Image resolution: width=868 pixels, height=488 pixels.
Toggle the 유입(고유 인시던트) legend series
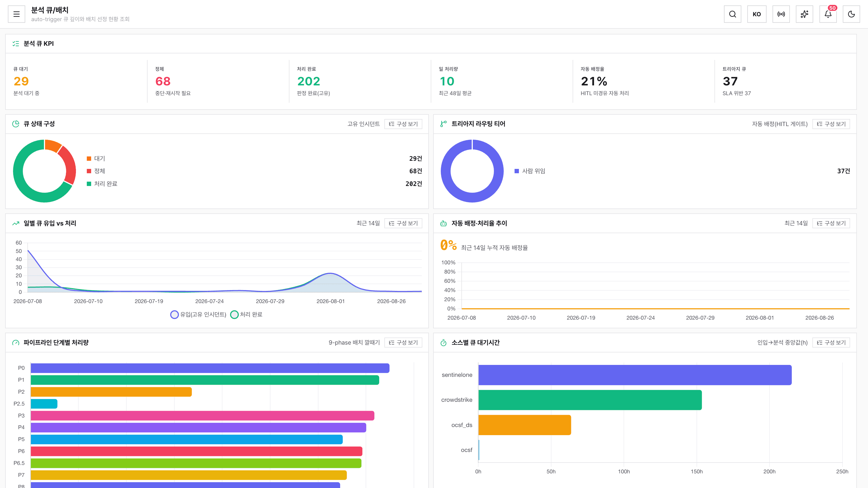[x=198, y=314]
